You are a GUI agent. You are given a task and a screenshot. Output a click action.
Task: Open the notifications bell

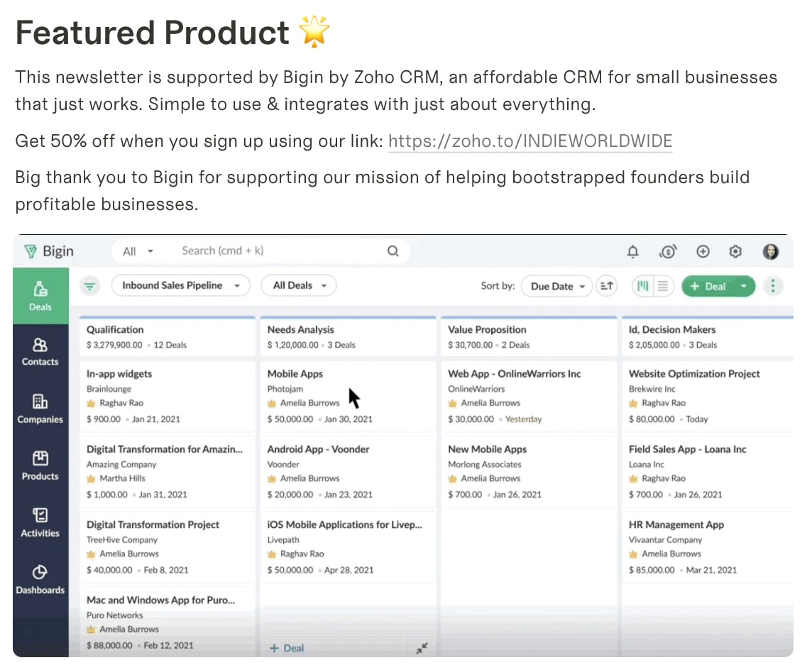click(633, 252)
